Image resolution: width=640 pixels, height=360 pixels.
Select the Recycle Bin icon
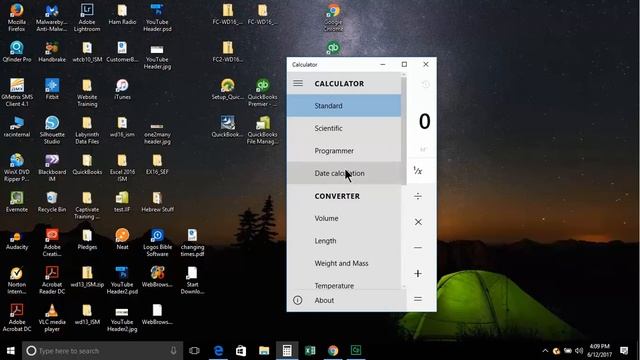tap(52, 202)
